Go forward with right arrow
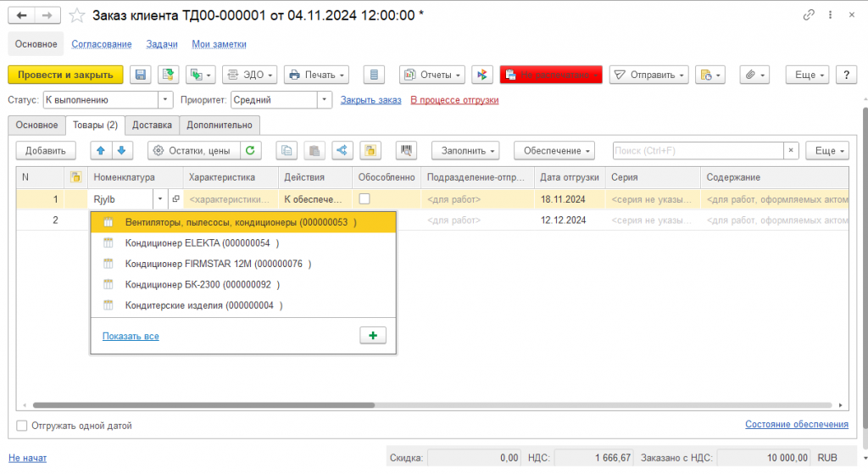The image size is (868, 474). point(47,15)
